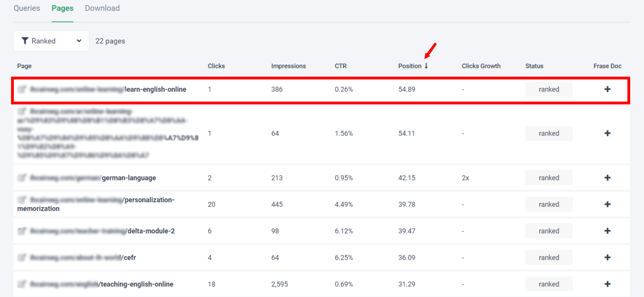Switch to the Queries tab
Image resolution: width=644 pixels, height=297 pixels.
27,8
